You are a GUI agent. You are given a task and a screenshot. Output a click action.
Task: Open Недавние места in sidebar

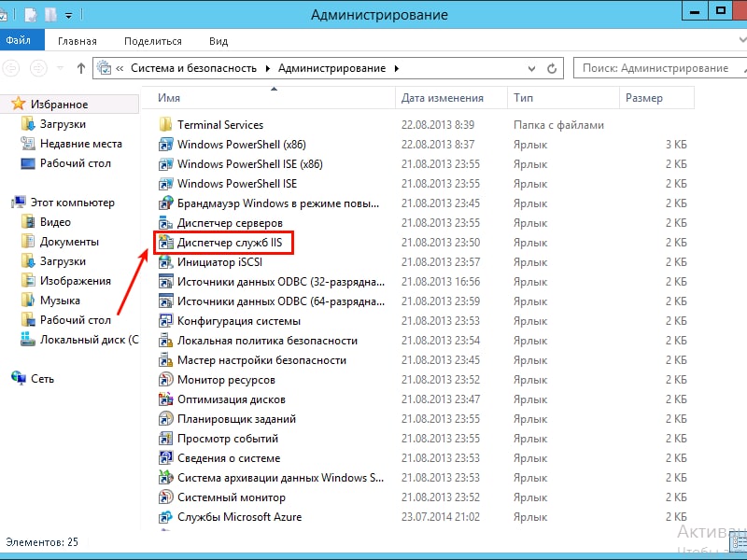[x=80, y=144]
